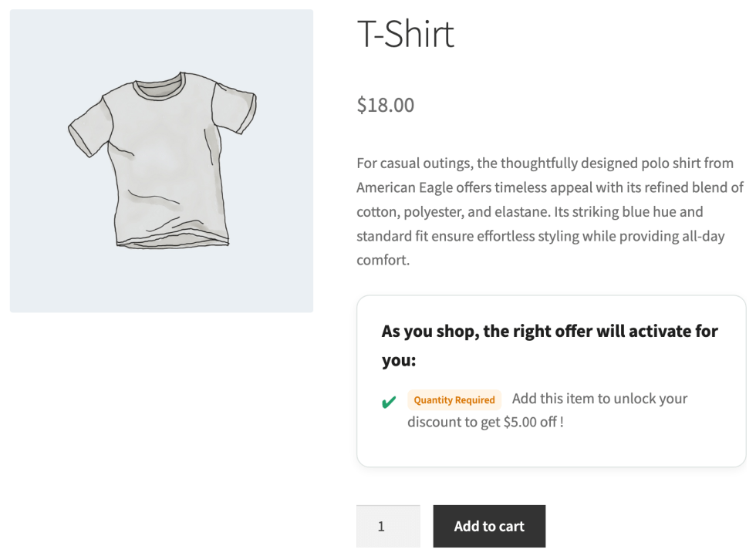The height and width of the screenshot is (556, 756).
Task: Click the green checkmark offer icon
Action: tap(389, 403)
